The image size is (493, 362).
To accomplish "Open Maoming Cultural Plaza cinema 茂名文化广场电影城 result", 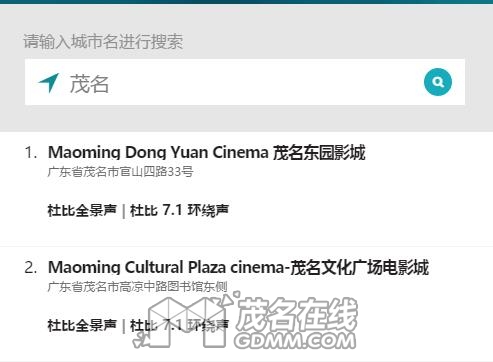I will pos(238,267).
